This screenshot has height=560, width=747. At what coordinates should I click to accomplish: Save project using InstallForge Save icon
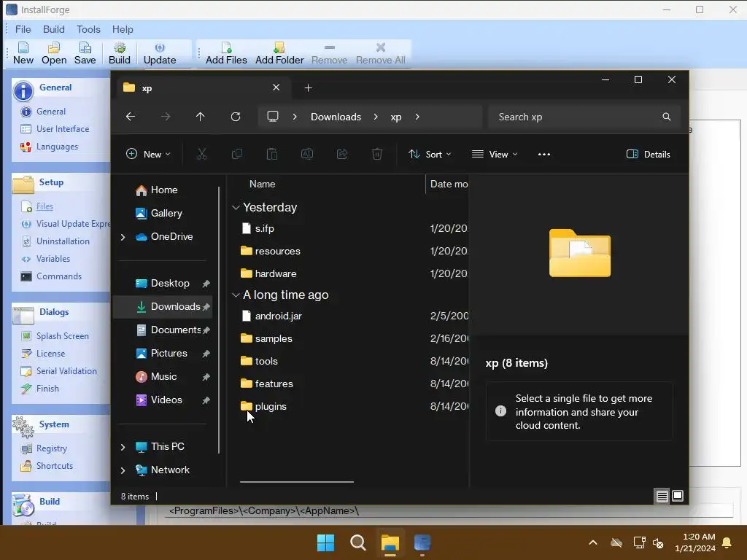[85, 52]
